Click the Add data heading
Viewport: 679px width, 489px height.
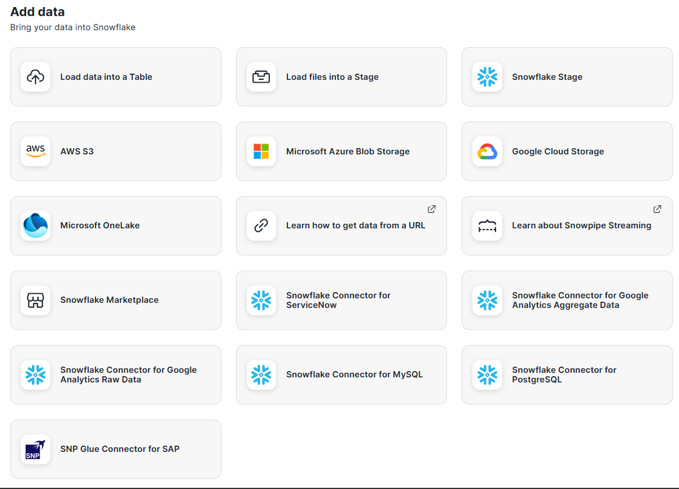(37, 12)
